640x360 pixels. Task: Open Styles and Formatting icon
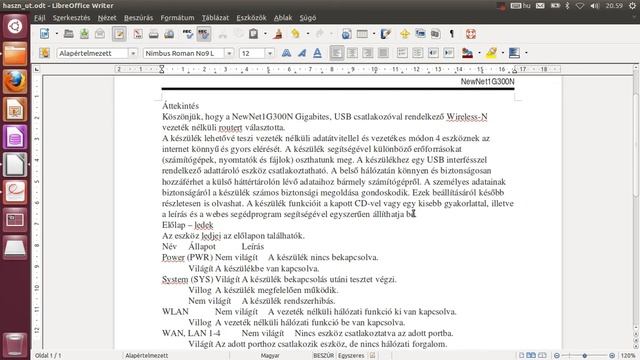point(44,53)
